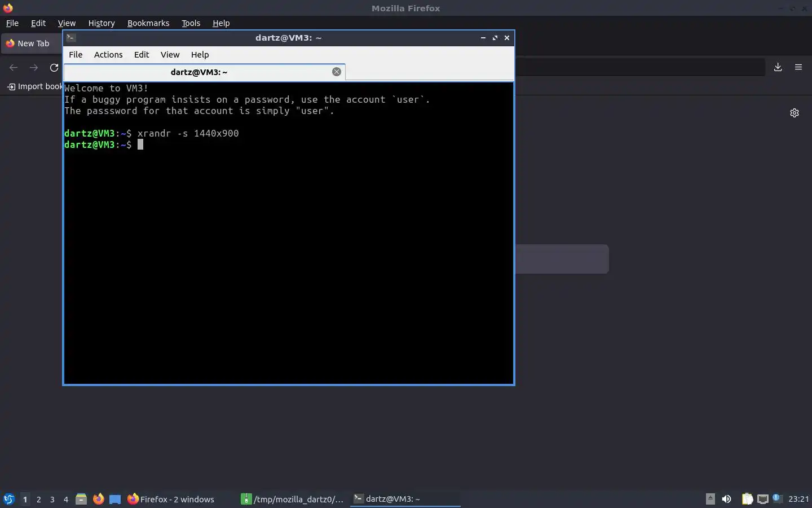
Task: Click the Firefox address bar
Action: pos(639,67)
